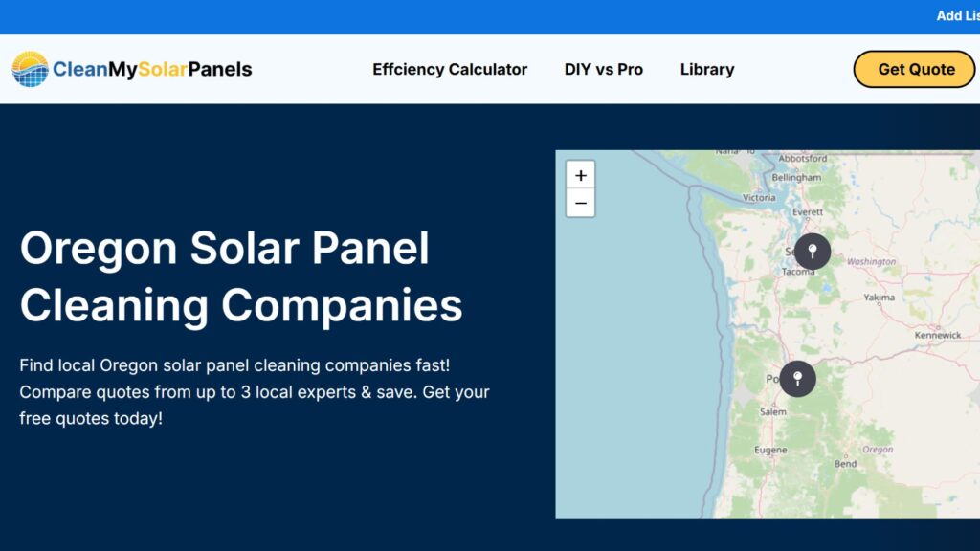
Task: Click the Add Listing link in top bar
Action: point(957,16)
